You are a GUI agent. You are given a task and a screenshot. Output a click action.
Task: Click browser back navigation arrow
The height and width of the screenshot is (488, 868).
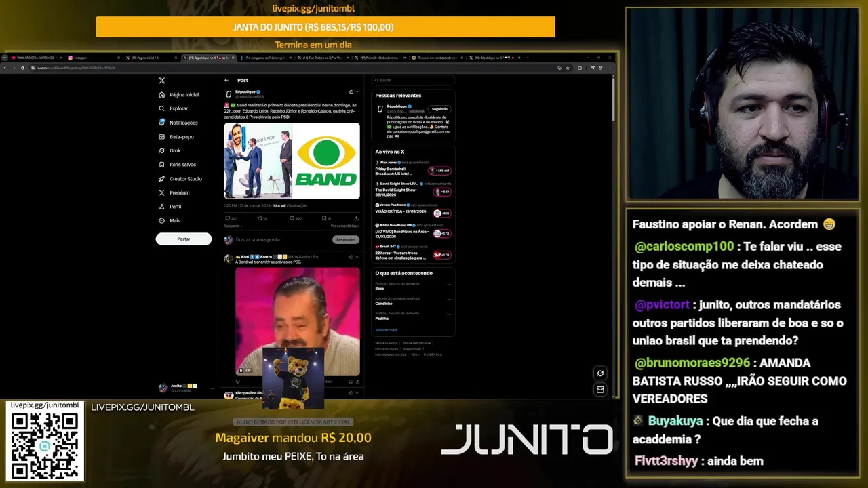pyautogui.click(x=5, y=68)
